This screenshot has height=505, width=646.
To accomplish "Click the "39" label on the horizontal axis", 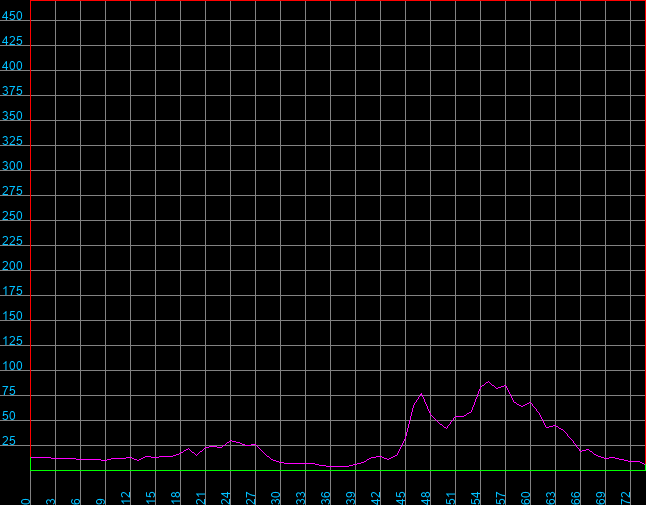I will pos(351,498).
